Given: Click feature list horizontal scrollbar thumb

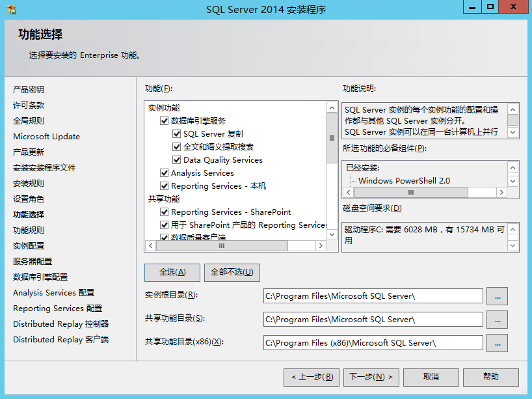Looking at the screenshot, I should [x=222, y=245].
